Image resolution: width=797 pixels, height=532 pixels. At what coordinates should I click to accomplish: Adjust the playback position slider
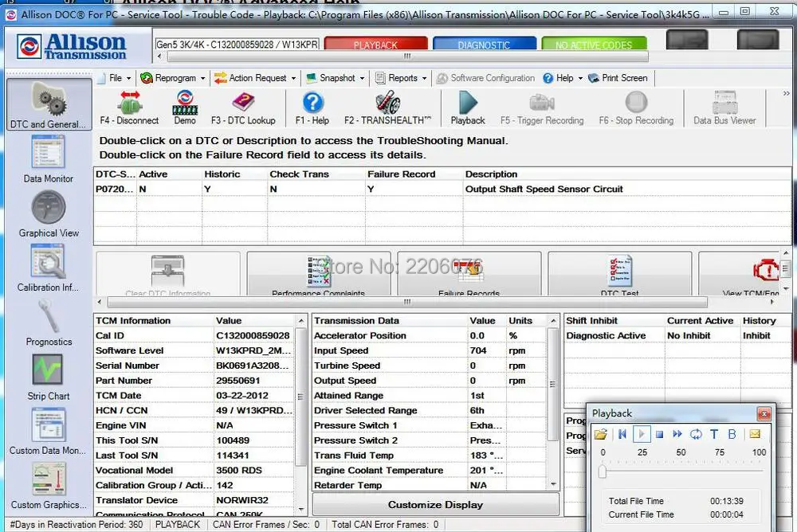(x=603, y=471)
